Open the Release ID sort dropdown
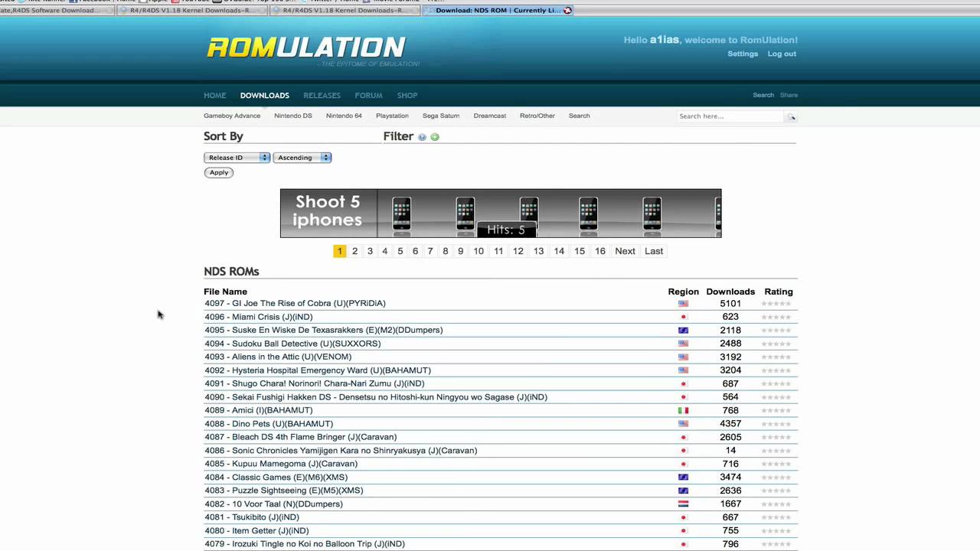980x551 pixels. [x=237, y=158]
